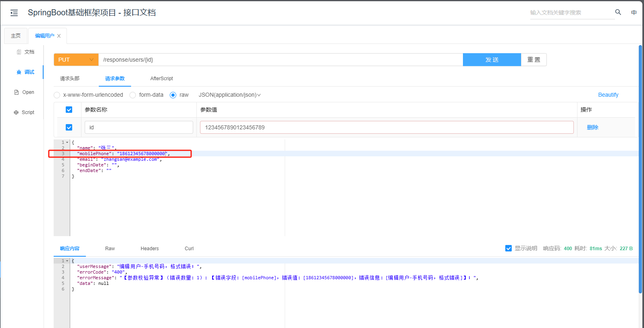Click the mobilePhone line in request body
This screenshot has width=644, height=328.
point(123,154)
